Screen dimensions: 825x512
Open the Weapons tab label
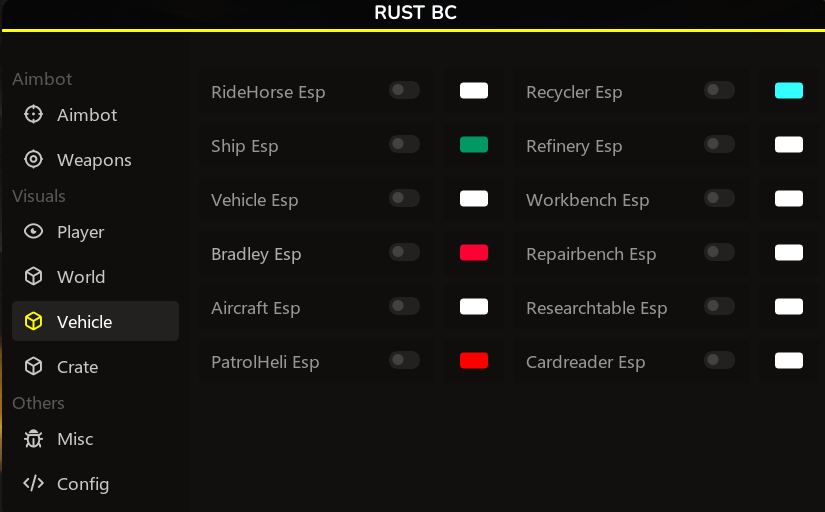pos(94,160)
